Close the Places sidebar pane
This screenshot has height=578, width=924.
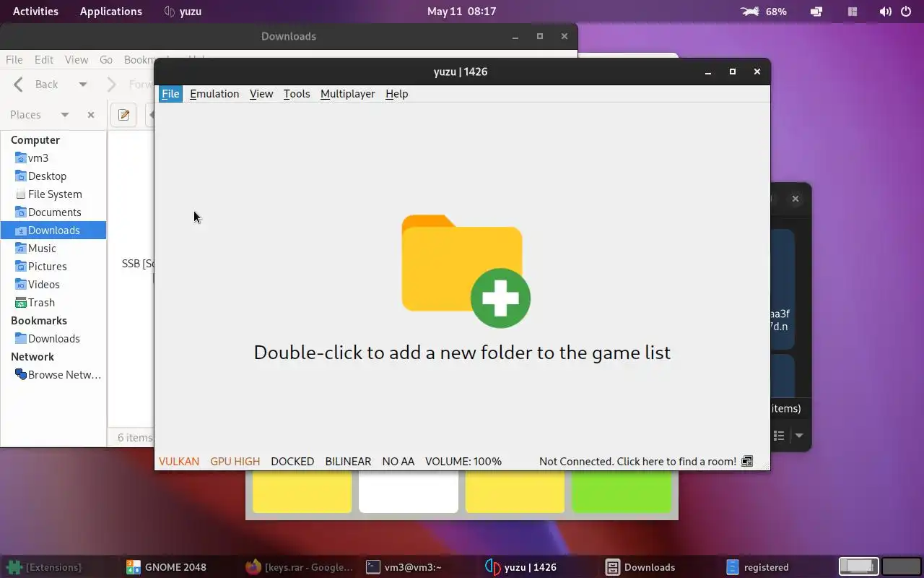pyautogui.click(x=91, y=115)
